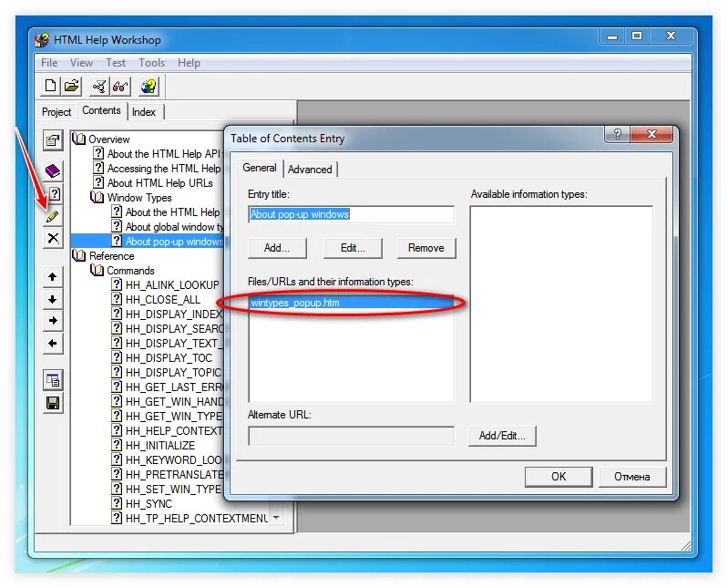The image size is (728, 588).
Task: Click the Open file toolbar icon
Action: click(72, 86)
